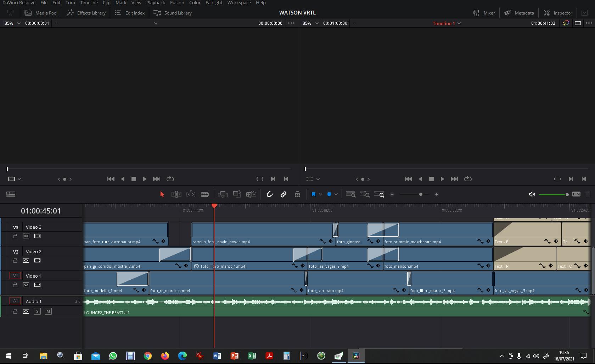Open the Media Pool panel
The height and width of the screenshot is (364, 595).
tap(41, 13)
